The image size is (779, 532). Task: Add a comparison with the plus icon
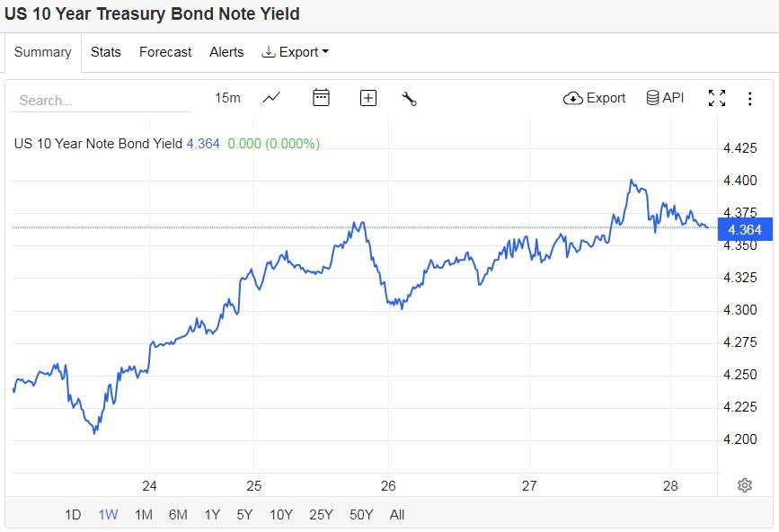(367, 98)
